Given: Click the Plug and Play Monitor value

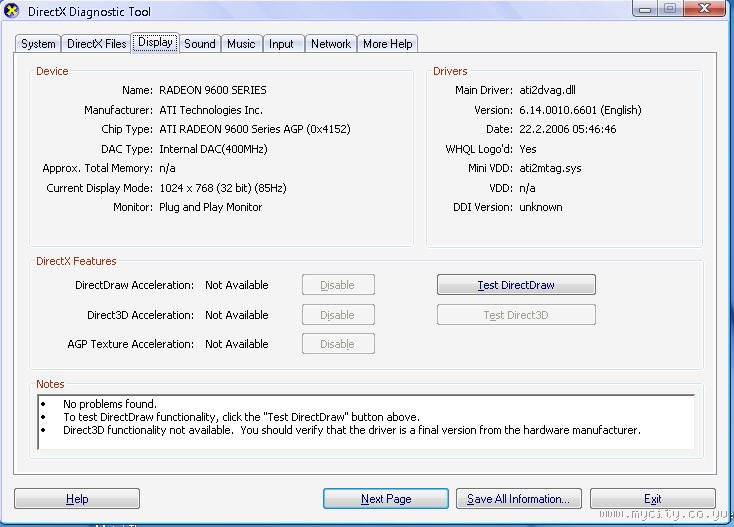Looking at the screenshot, I should pyautogui.click(x=211, y=207).
